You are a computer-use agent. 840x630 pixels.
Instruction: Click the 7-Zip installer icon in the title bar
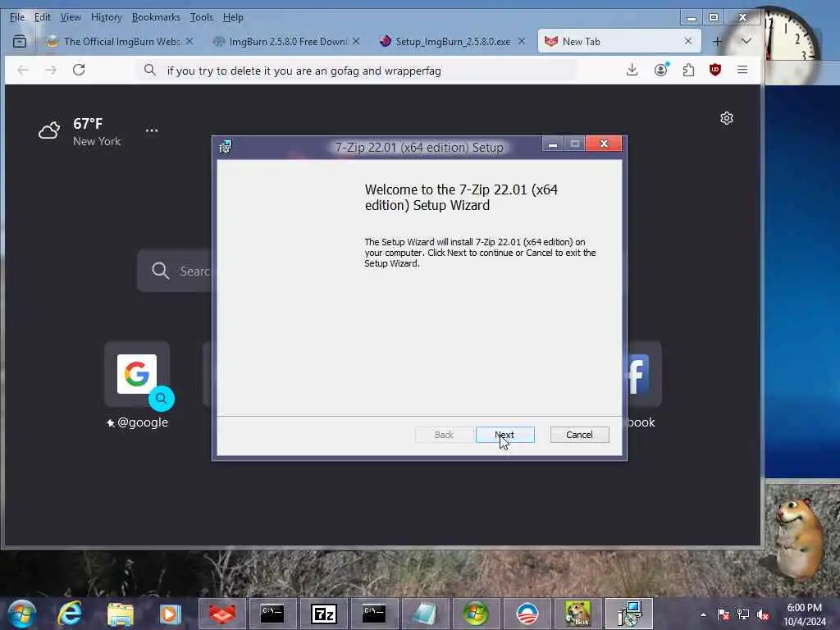225,146
